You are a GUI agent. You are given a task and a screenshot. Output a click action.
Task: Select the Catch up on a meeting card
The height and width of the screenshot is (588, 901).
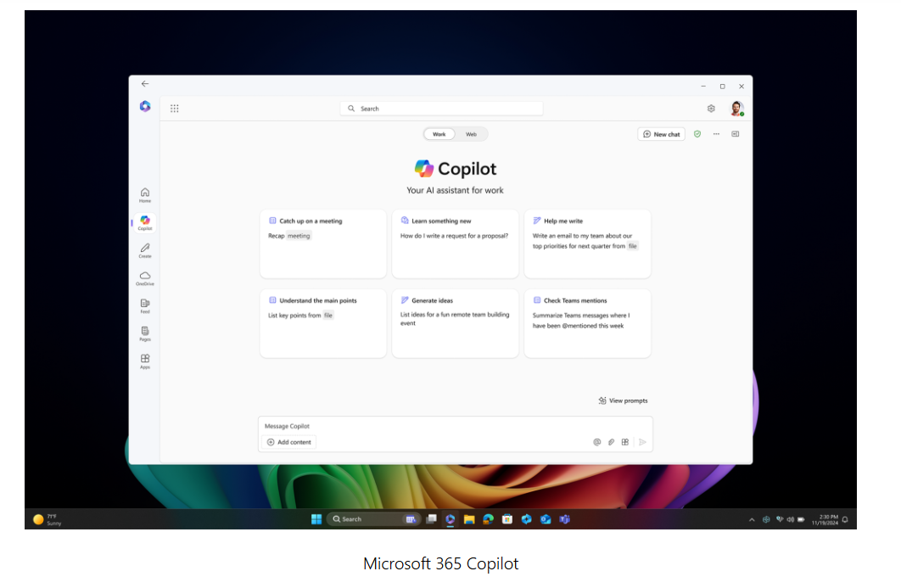click(323, 244)
